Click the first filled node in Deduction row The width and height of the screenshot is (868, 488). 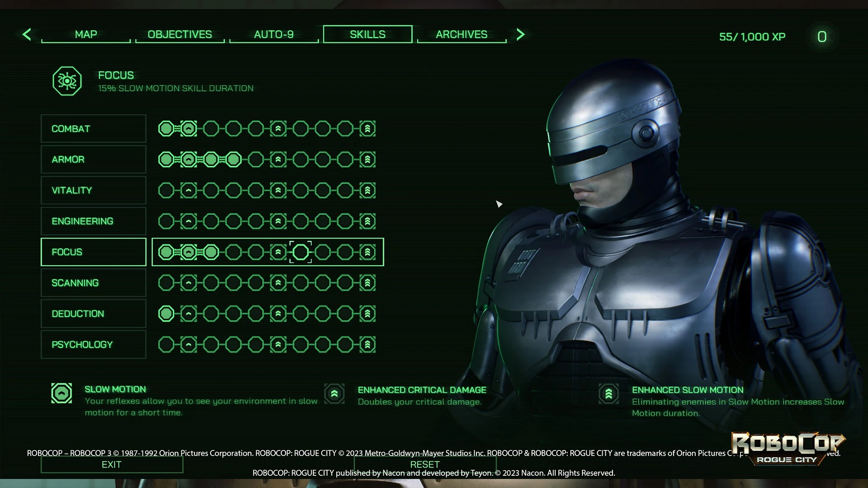coord(166,314)
